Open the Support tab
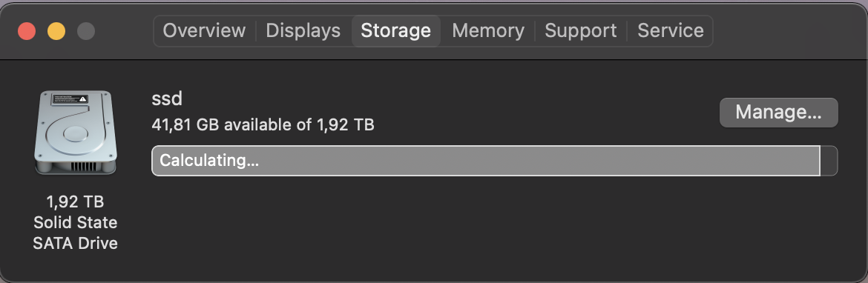Screen dimensions: 868x283 (x=581, y=30)
